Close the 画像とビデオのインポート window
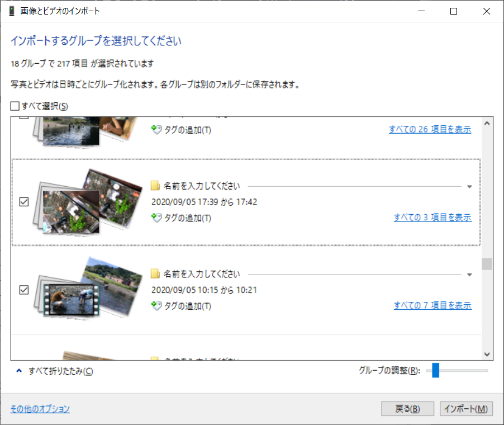This screenshot has width=504, height=425. (487, 11)
